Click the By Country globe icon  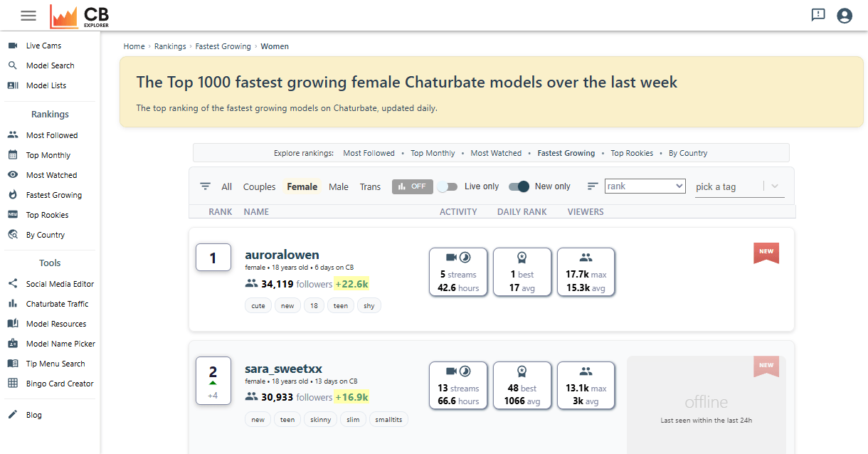(12, 235)
